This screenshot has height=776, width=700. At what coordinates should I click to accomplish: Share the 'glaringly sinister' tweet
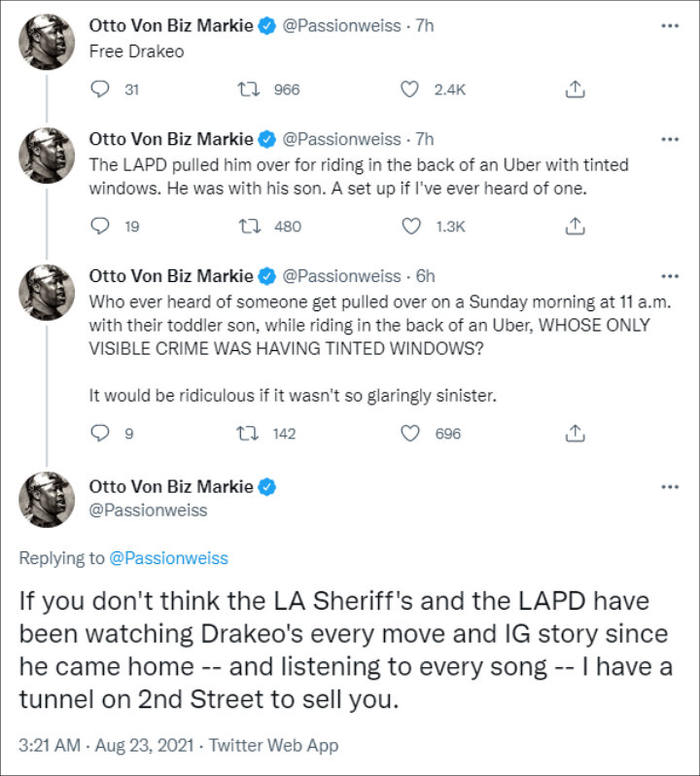pyautogui.click(x=575, y=434)
